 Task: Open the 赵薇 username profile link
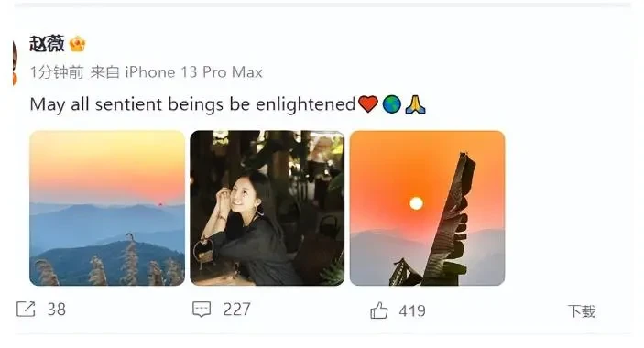pos(47,44)
